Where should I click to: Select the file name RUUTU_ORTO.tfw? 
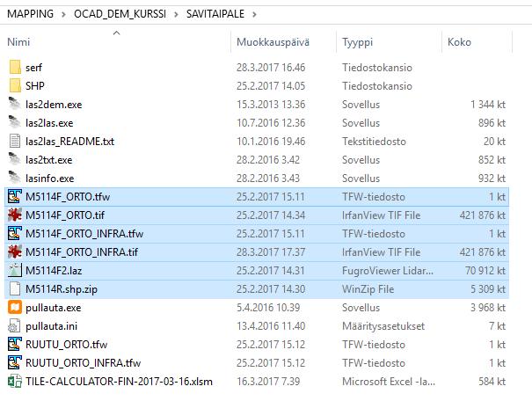66,345
